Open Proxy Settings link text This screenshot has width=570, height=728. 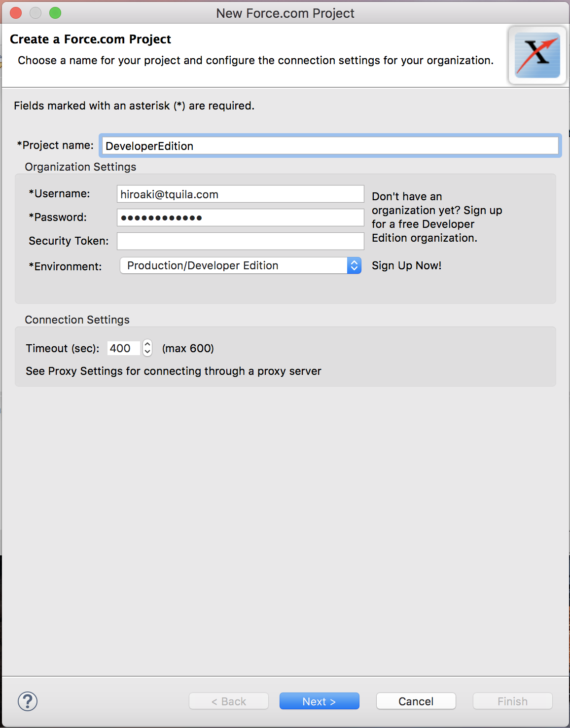click(85, 371)
